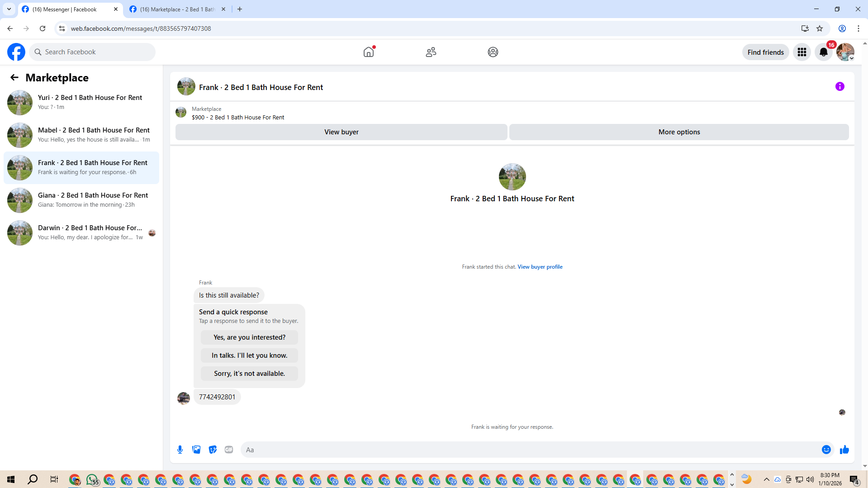Click the View buyer button
Image resolution: width=868 pixels, height=488 pixels.
(342, 132)
